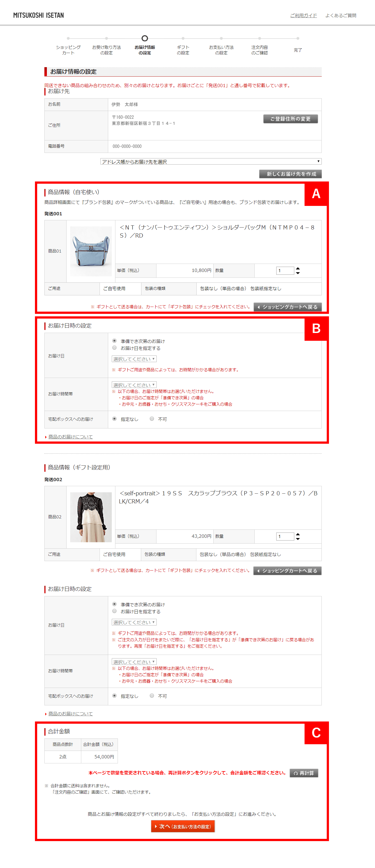Screen dimensions: 375x868
Task: Click the お届け情報の設定 progress step circle
Action: pyautogui.click(x=145, y=38)
